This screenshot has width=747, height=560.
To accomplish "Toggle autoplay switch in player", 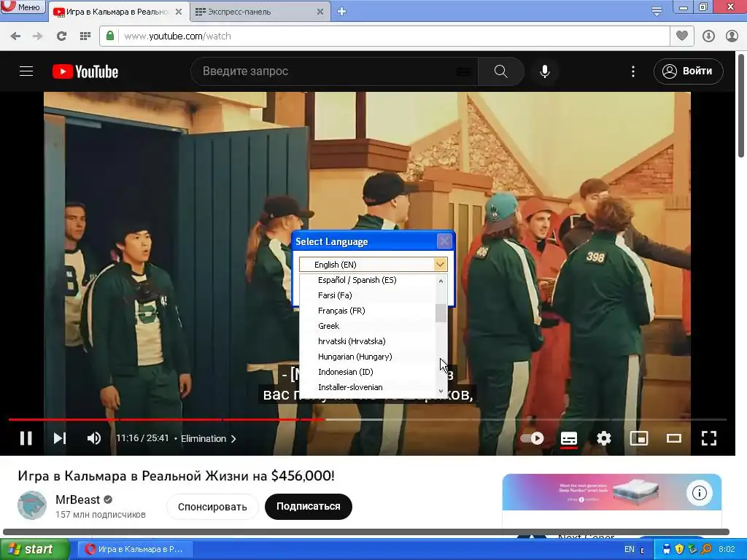I will pos(532,438).
